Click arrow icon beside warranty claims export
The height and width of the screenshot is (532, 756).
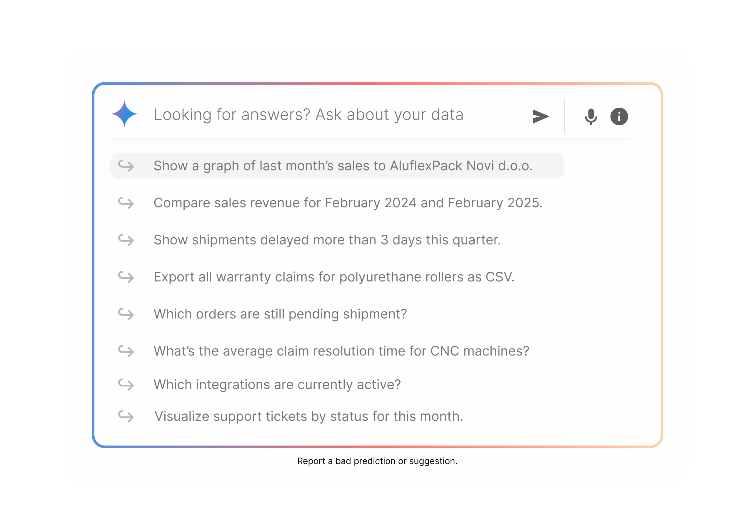(126, 277)
